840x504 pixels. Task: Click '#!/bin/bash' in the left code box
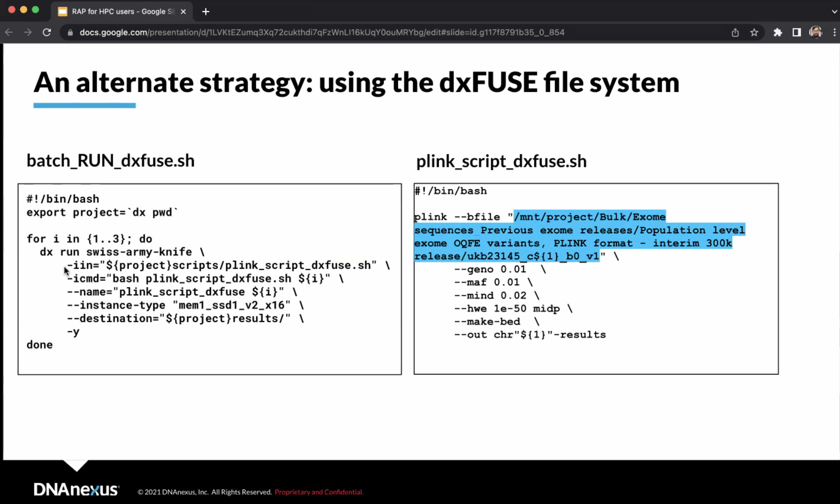[x=63, y=199]
